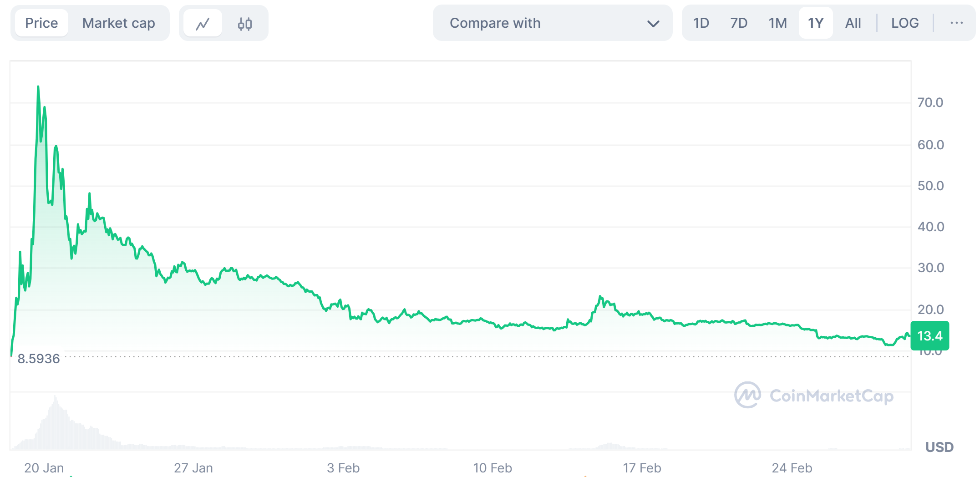Switch to the 1D timeframe
This screenshot has height=477, width=980.
(x=701, y=23)
